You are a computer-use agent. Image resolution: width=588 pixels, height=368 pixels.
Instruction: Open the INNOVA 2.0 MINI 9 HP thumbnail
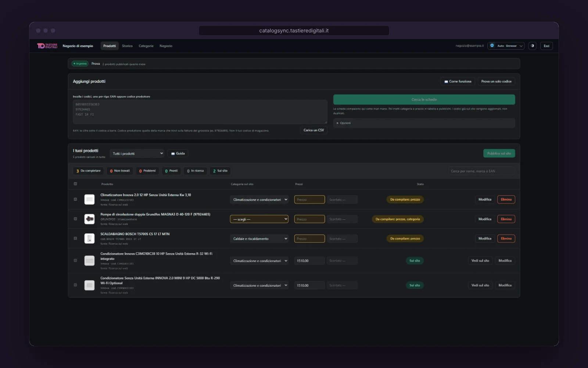(89, 285)
